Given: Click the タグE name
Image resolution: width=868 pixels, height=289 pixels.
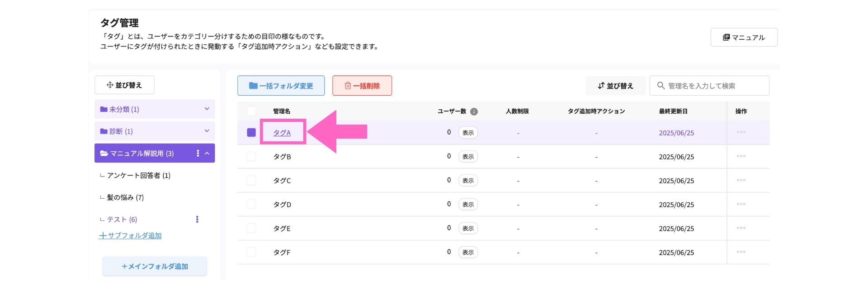Looking at the screenshot, I should click(282, 228).
